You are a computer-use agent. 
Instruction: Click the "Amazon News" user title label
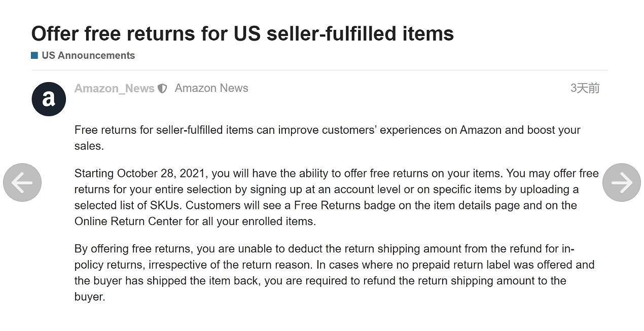(x=211, y=88)
